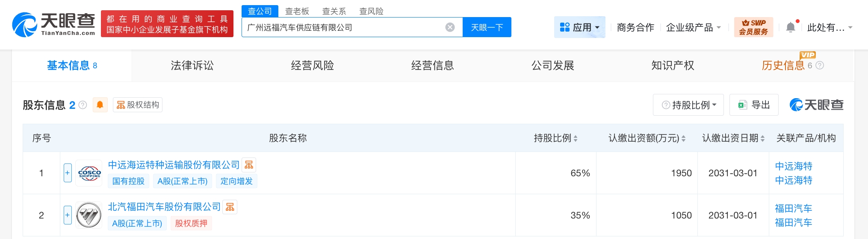The height and width of the screenshot is (239, 868).
Task: Open the notification bell in header
Action: (791, 27)
